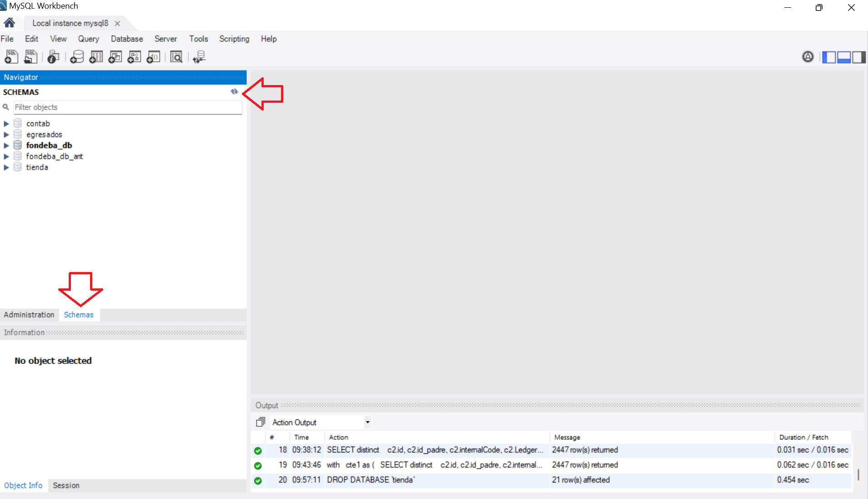The width and height of the screenshot is (868, 499).
Task: Expand the tienda schema
Action: coord(6,167)
